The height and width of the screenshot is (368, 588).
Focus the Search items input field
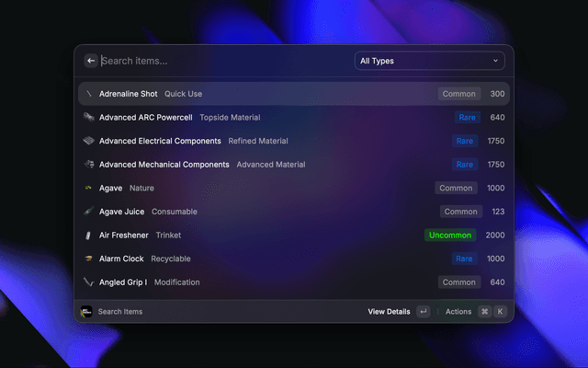(220, 61)
